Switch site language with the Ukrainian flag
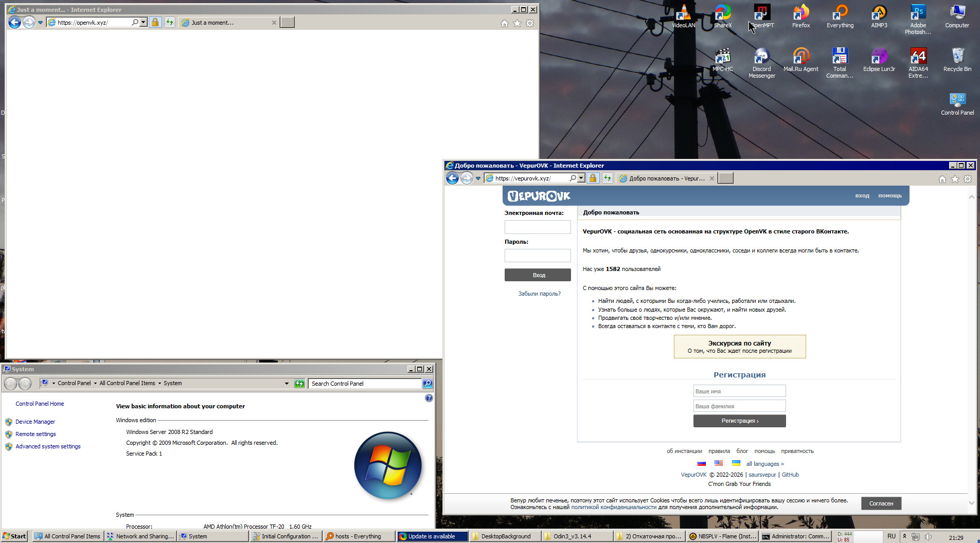980x543 pixels. [736, 463]
